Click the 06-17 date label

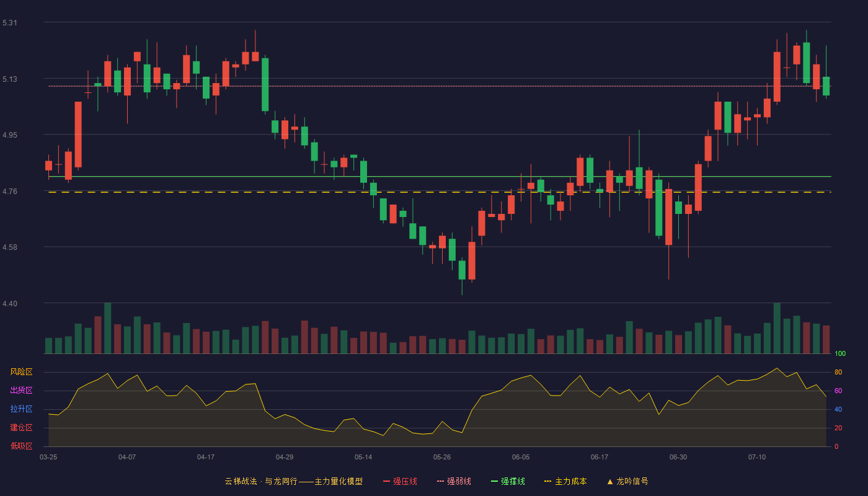click(600, 457)
